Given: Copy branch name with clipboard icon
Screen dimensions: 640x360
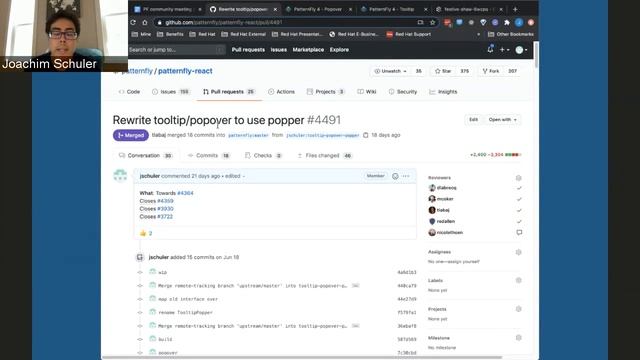Looking at the screenshot, I should coord(366,135).
